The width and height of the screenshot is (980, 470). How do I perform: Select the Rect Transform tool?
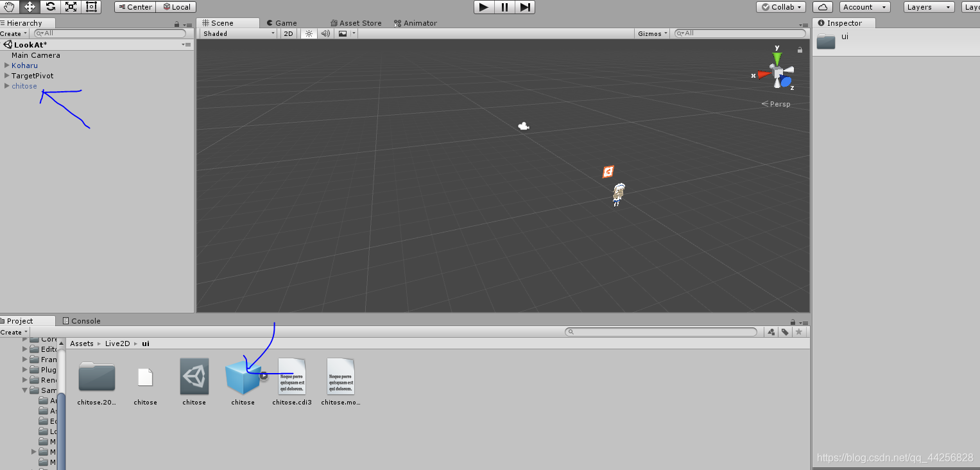pyautogui.click(x=90, y=7)
